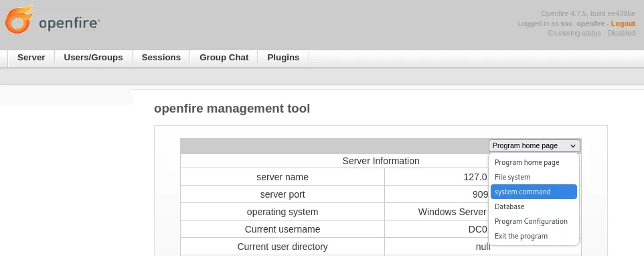
Task: Click Clustering status - Disabled text
Action: (591, 34)
